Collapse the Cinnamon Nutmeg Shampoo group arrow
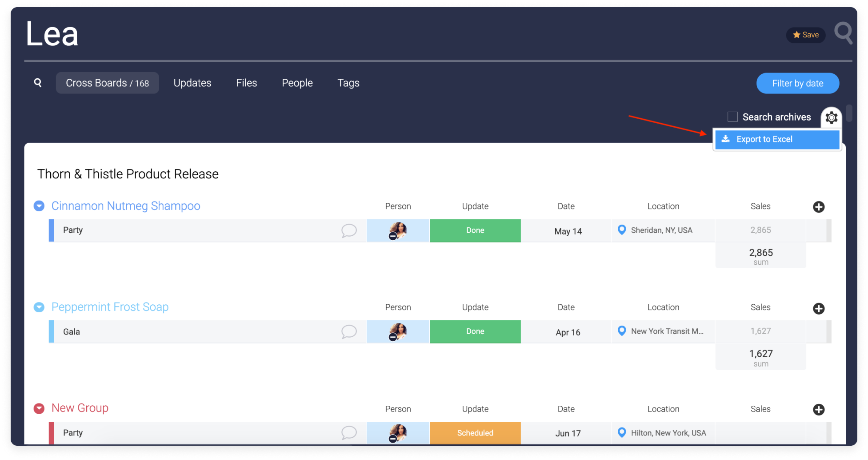Screen dimensions: 868x460 (39, 206)
